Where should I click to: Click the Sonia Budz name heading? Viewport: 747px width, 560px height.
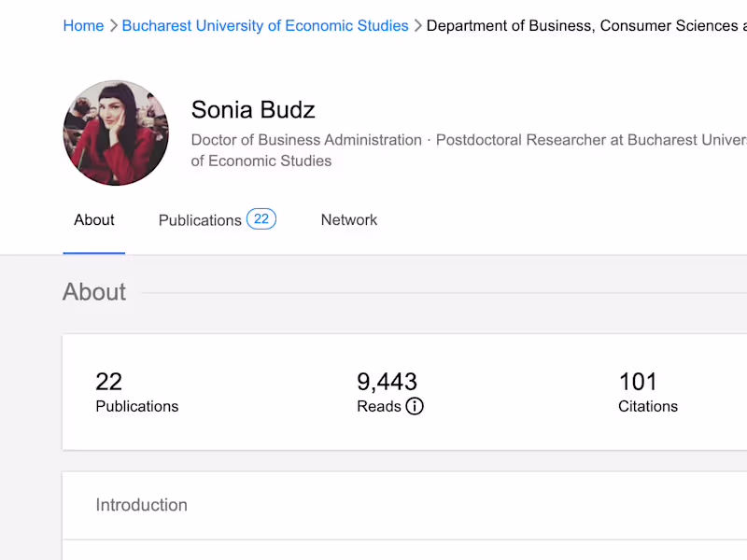tap(253, 109)
